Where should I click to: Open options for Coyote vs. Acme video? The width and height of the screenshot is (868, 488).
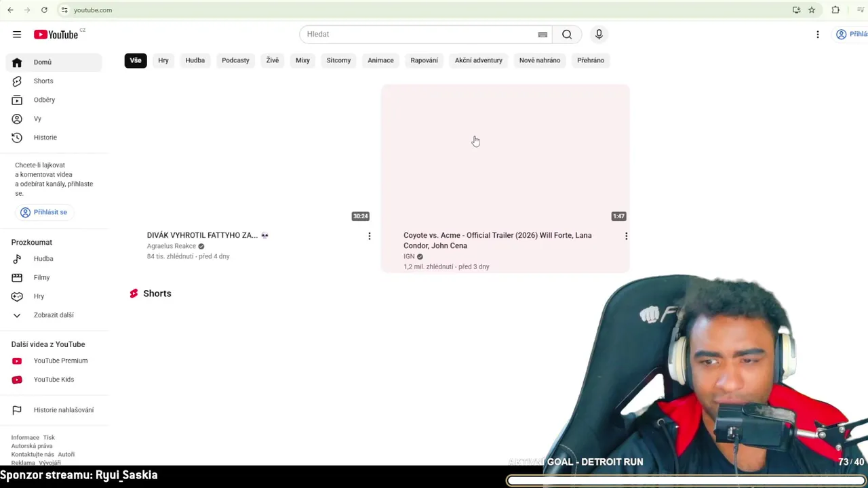[x=626, y=236]
